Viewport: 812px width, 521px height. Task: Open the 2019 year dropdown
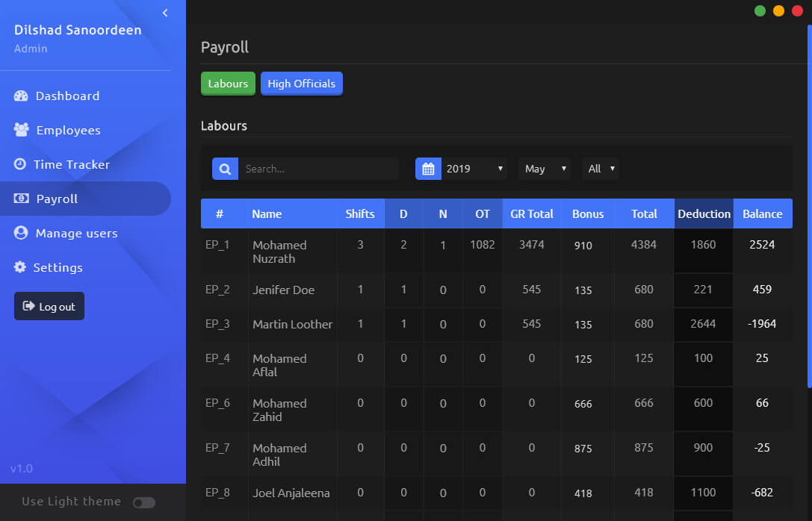(x=475, y=169)
